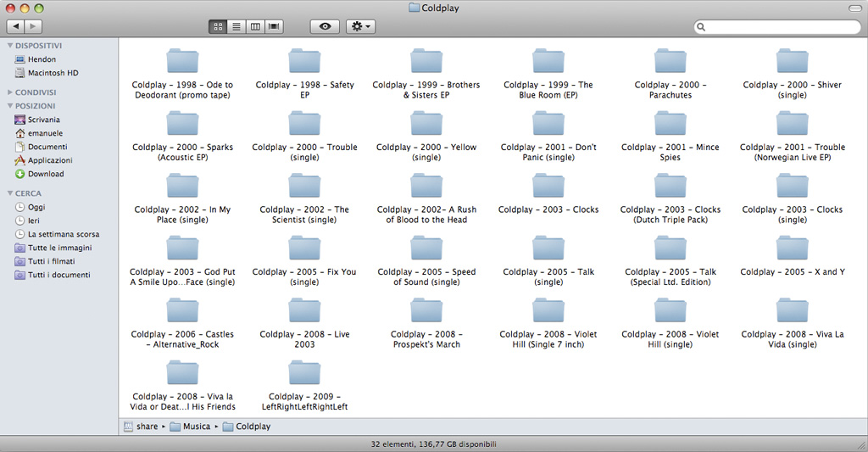Switch to Cover Flow view
Image resolution: width=868 pixels, height=452 pixels.
[274, 27]
